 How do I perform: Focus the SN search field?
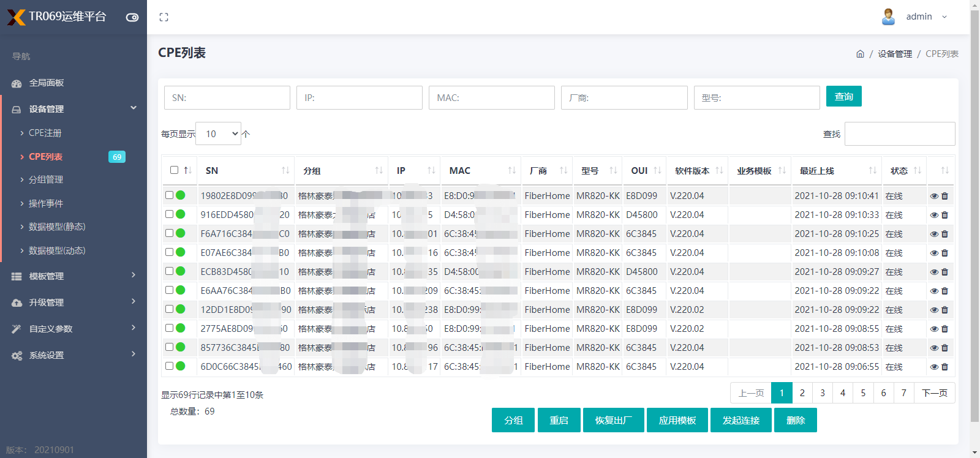[227, 97]
